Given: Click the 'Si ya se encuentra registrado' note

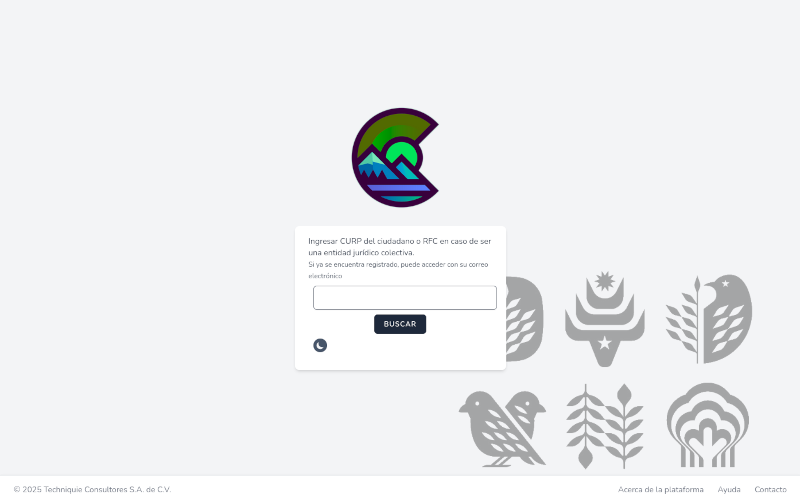Looking at the screenshot, I should coord(398,270).
